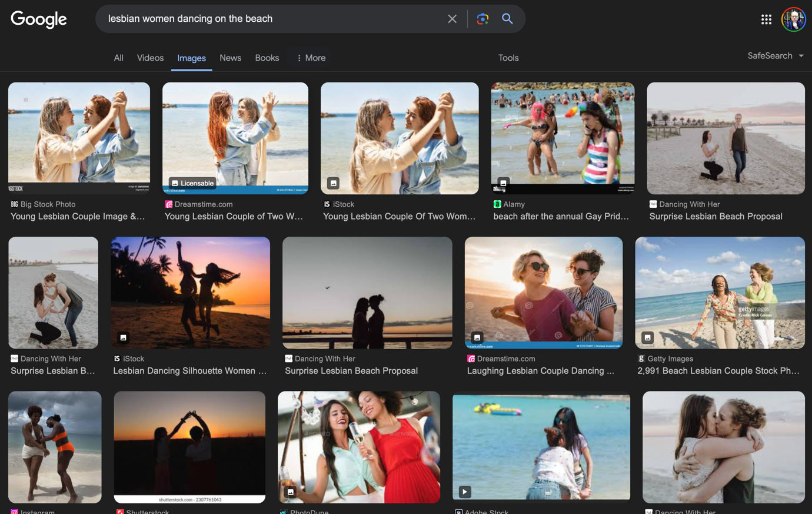
Task: Open the sunset silhouette iStock thumbnail
Action: point(190,293)
